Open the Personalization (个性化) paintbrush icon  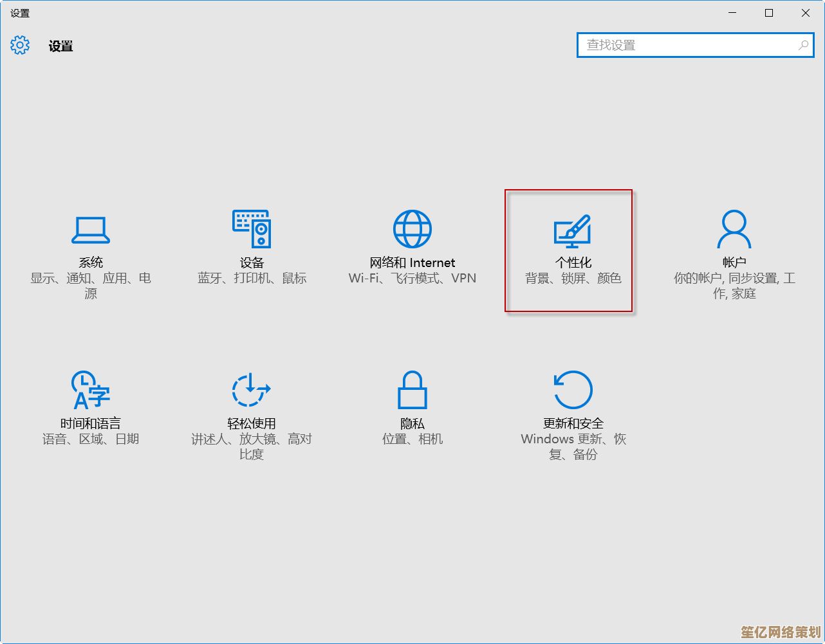pyautogui.click(x=573, y=231)
